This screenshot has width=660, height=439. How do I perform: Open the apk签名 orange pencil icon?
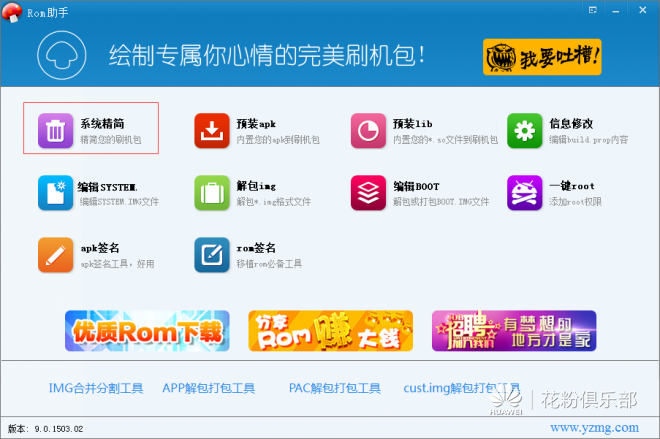coord(56,255)
